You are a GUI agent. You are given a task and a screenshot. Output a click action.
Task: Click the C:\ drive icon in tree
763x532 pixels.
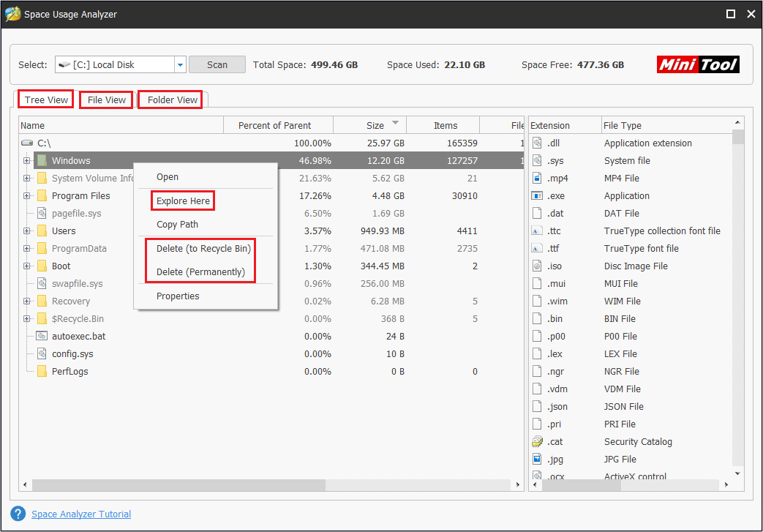27,143
